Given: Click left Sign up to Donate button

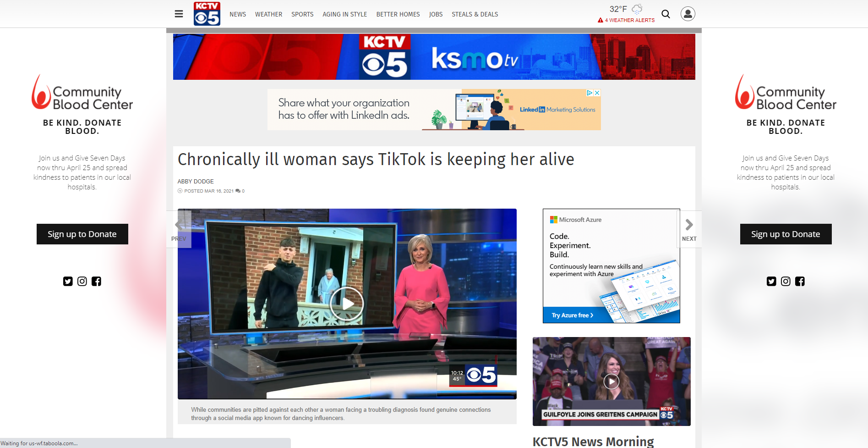Looking at the screenshot, I should [82, 234].
